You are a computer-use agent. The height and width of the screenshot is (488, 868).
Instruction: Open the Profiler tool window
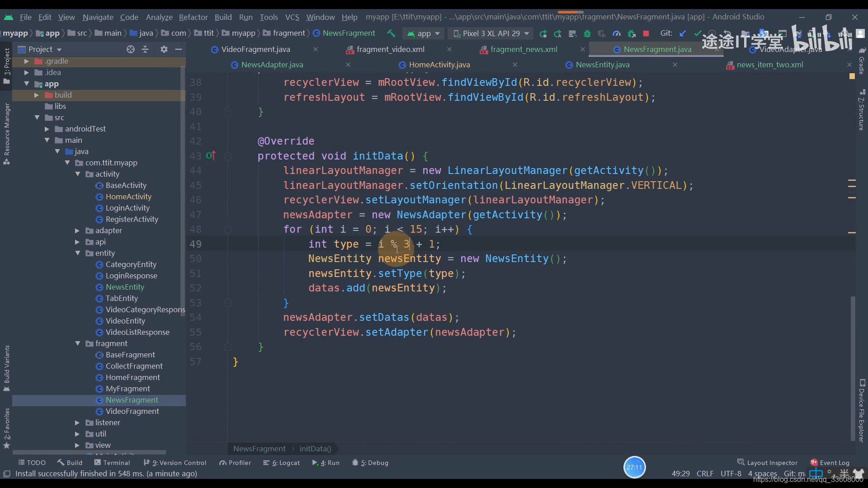pos(235,463)
